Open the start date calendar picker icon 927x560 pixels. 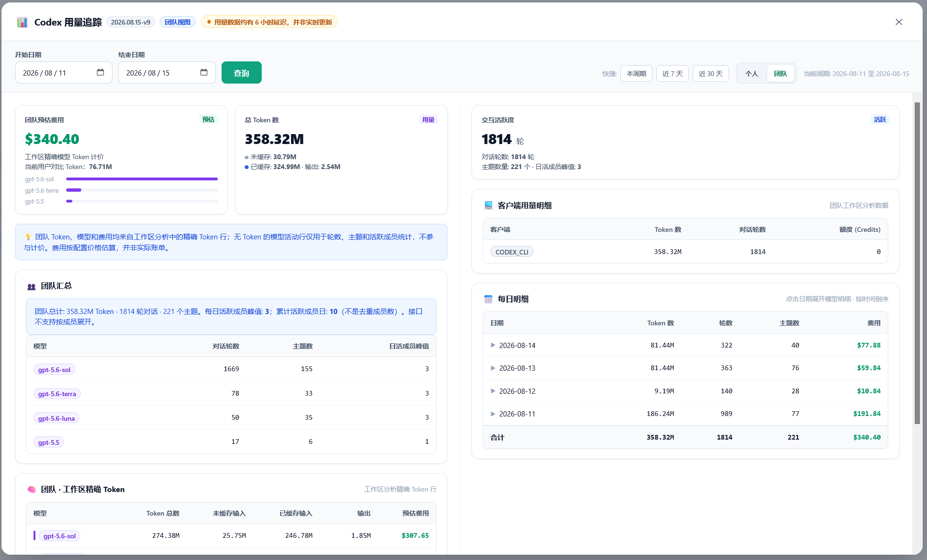coord(100,72)
